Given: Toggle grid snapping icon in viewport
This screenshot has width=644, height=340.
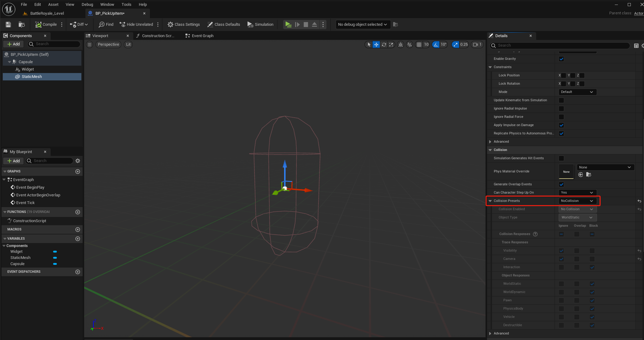Looking at the screenshot, I should coord(419,44).
